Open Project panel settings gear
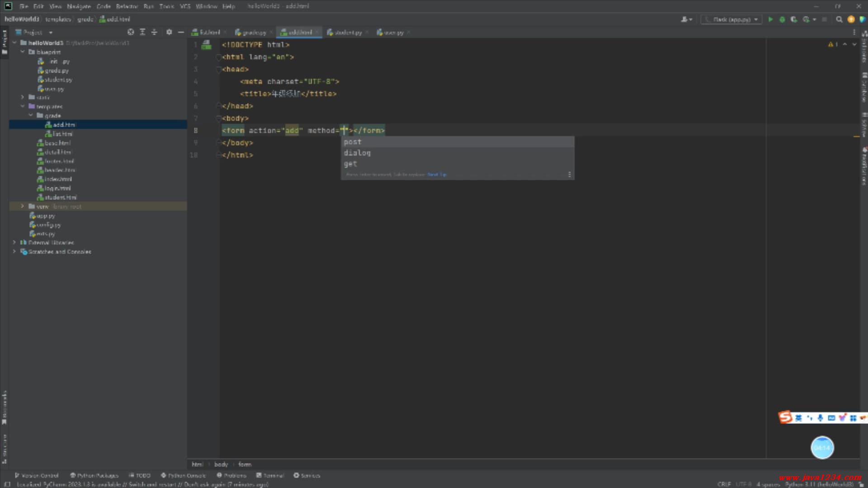Screen dimensions: 868x488 pyautogui.click(x=169, y=32)
